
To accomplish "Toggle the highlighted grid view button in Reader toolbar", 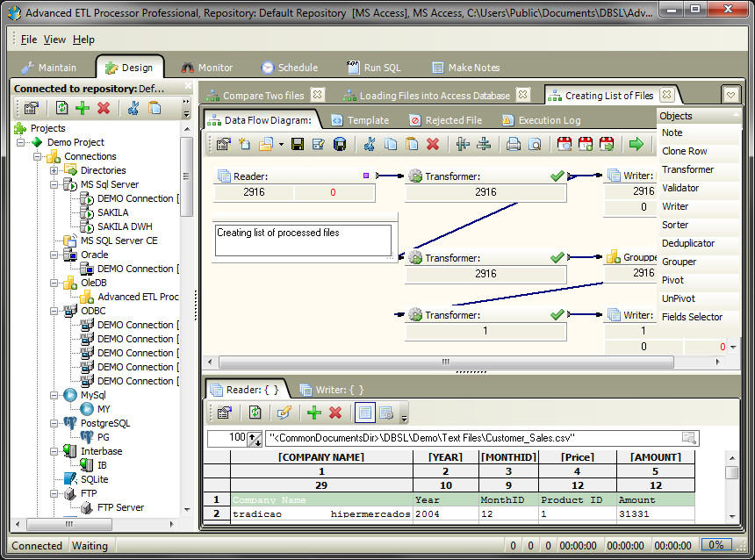I will point(364,412).
